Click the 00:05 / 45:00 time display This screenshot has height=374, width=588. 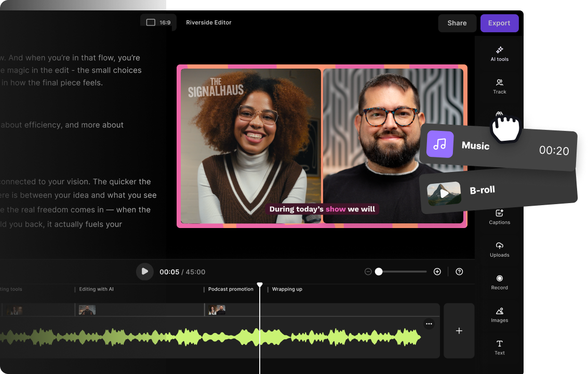182,272
